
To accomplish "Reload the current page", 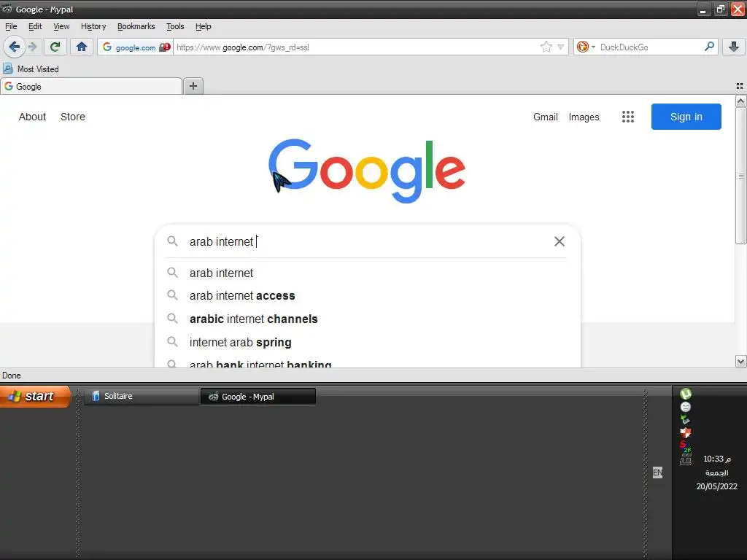I will (55, 47).
